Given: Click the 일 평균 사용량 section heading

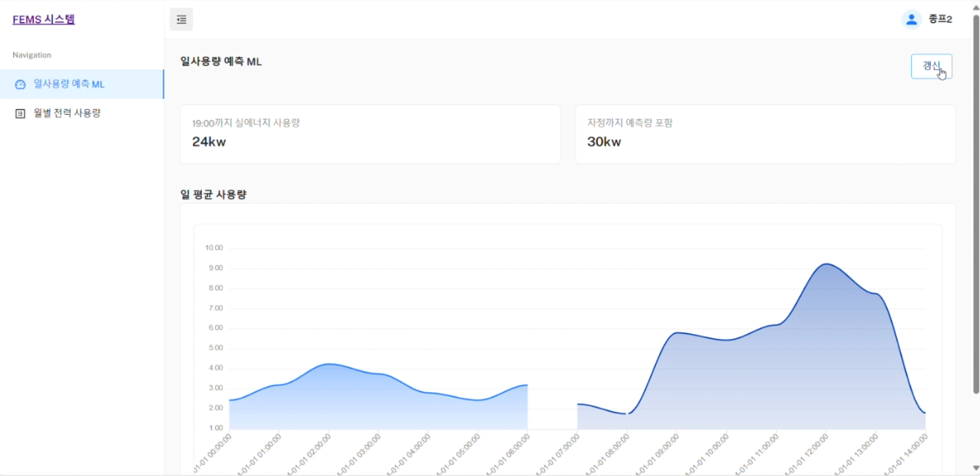Looking at the screenshot, I should (214, 195).
